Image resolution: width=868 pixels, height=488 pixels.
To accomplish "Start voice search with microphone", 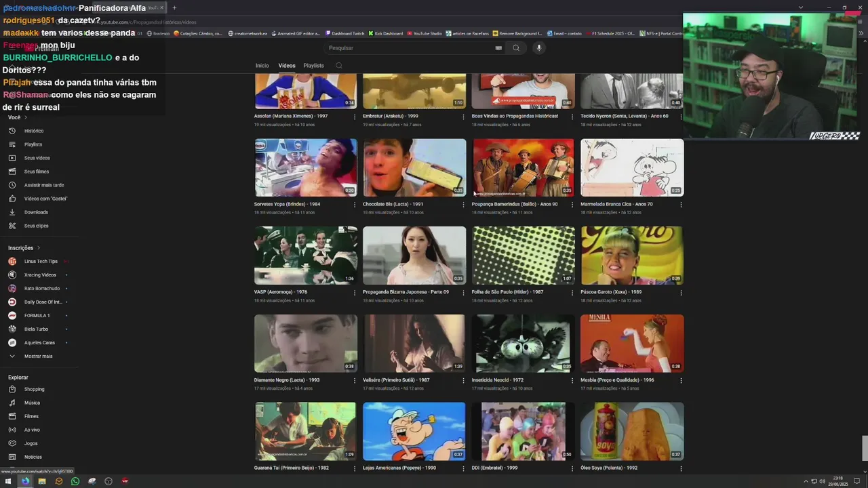I will point(539,48).
